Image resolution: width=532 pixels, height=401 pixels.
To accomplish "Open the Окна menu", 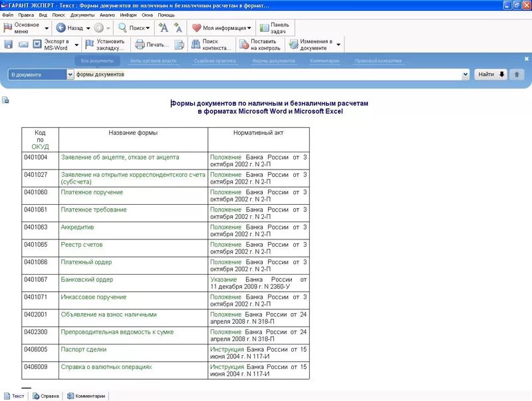I will pyautogui.click(x=147, y=15).
